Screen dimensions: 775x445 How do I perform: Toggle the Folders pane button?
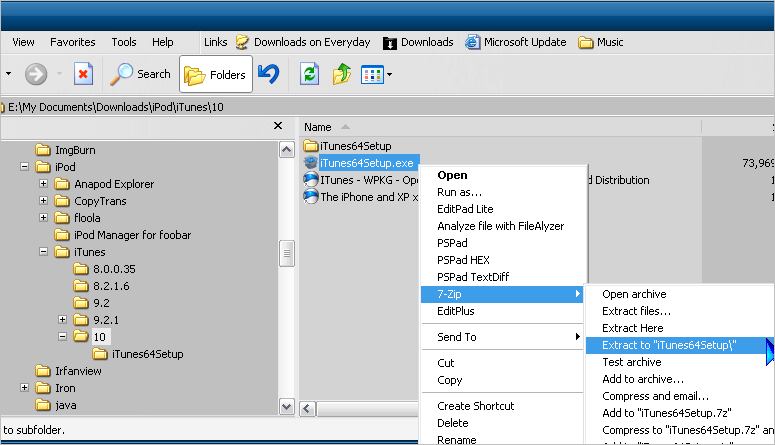pyautogui.click(x=215, y=74)
